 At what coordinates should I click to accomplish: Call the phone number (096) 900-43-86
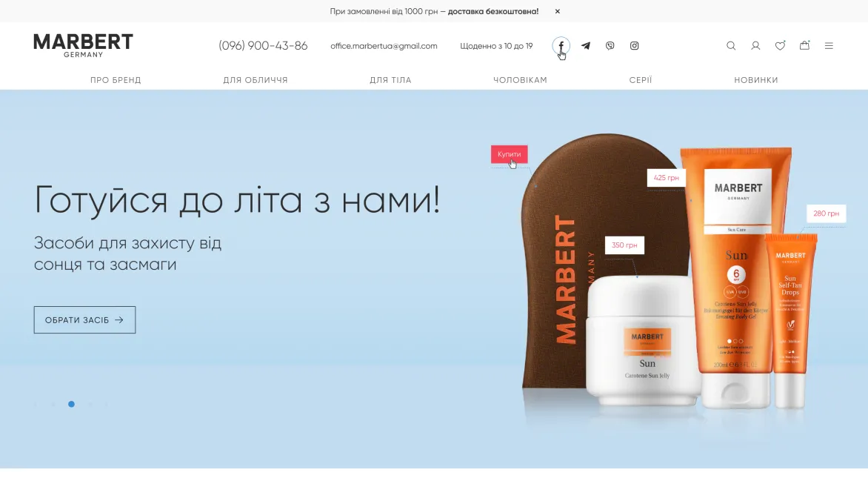coord(263,45)
